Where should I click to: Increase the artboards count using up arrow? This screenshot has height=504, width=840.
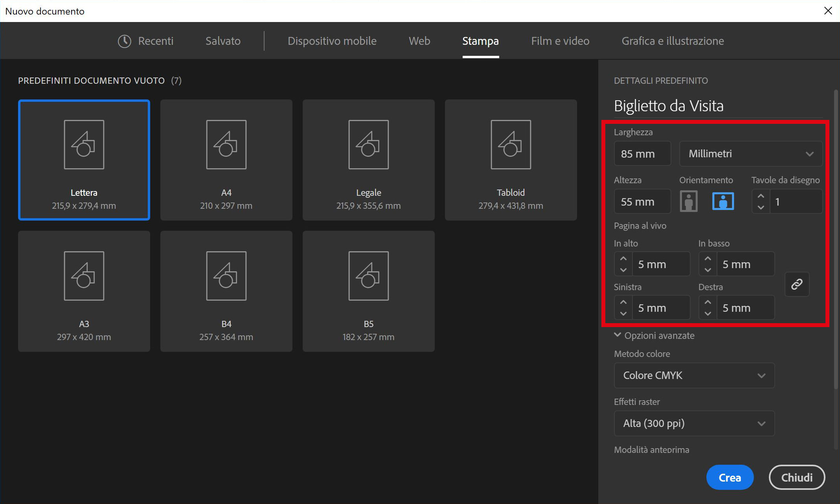761,196
